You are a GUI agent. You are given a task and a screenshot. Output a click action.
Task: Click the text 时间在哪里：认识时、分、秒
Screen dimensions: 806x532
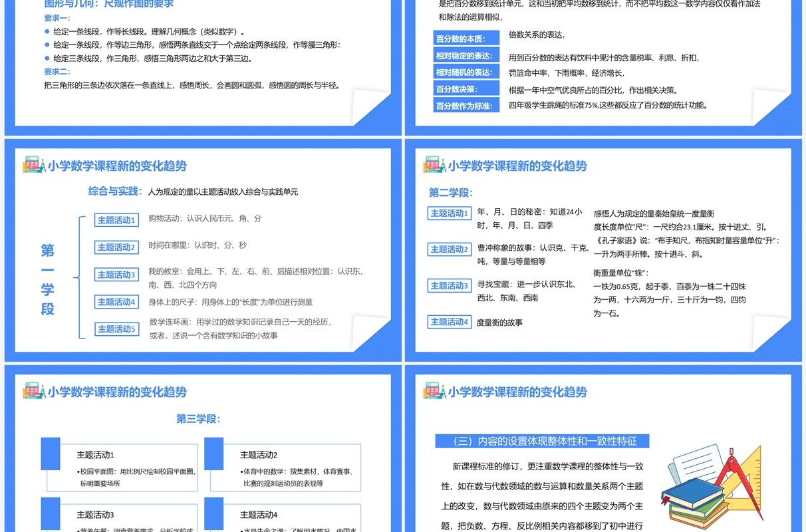[x=198, y=245]
